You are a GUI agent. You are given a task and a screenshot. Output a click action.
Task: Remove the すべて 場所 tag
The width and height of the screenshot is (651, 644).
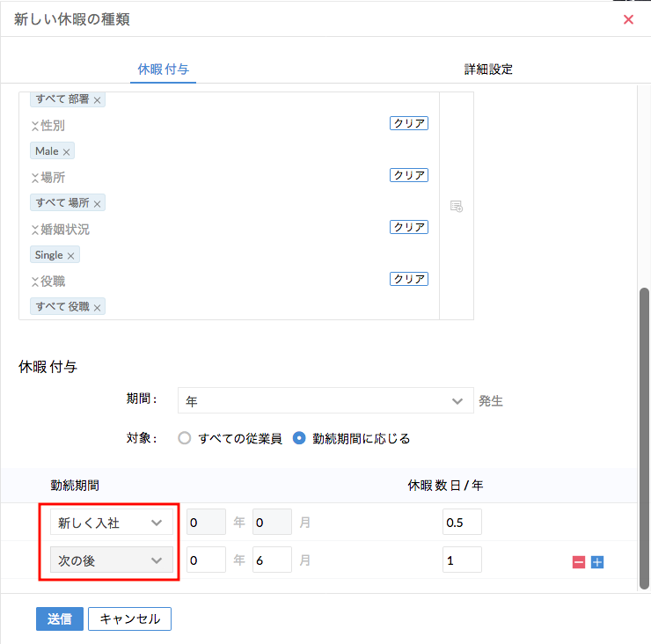click(97, 204)
